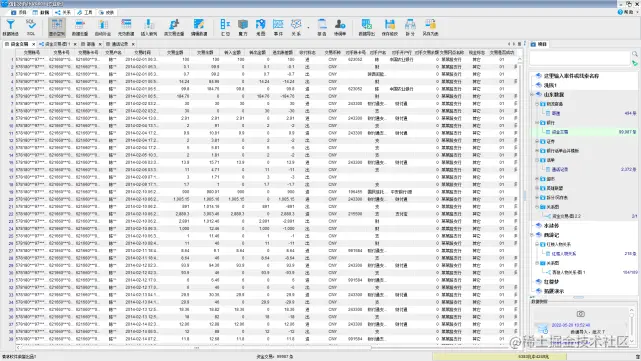Collapse the 银行 folder in project tree
Viewport: 641px width, 361px height.
[537, 122]
